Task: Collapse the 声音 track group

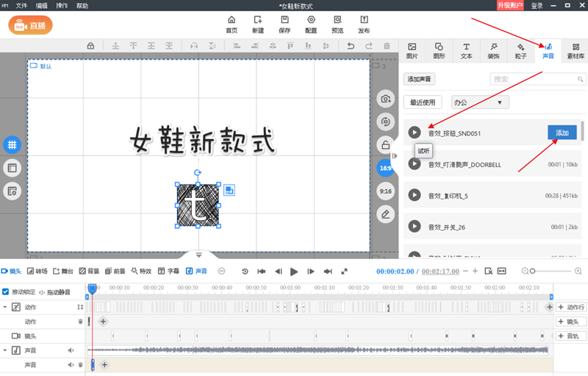Action: click(x=5, y=350)
